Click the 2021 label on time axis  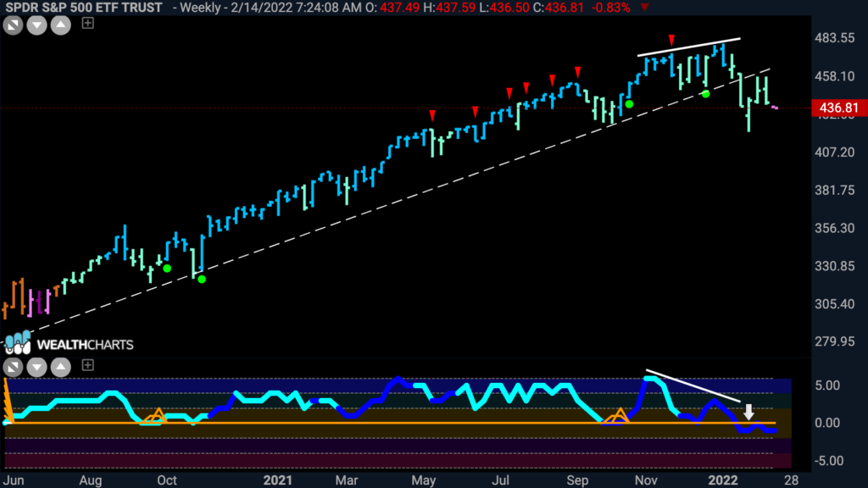click(277, 480)
